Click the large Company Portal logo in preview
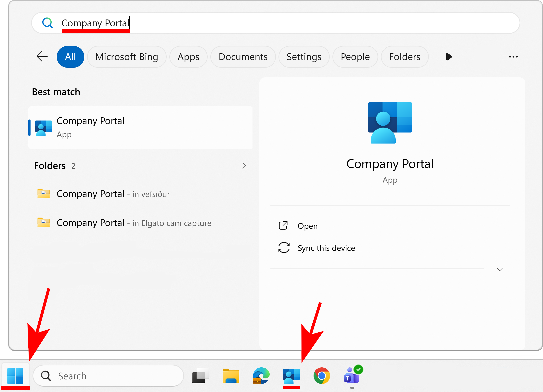Image resolution: width=543 pixels, height=392 pixels. click(x=390, y=123)
